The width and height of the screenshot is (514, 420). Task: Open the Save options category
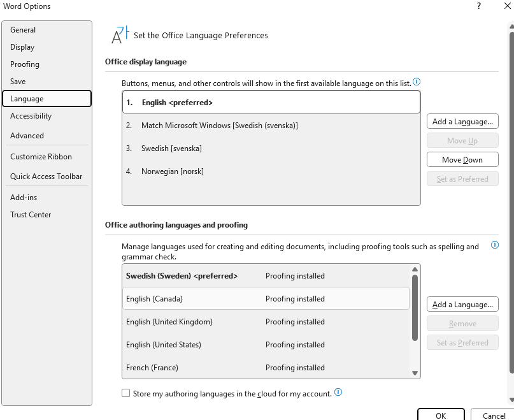click(x=46, y=82)
